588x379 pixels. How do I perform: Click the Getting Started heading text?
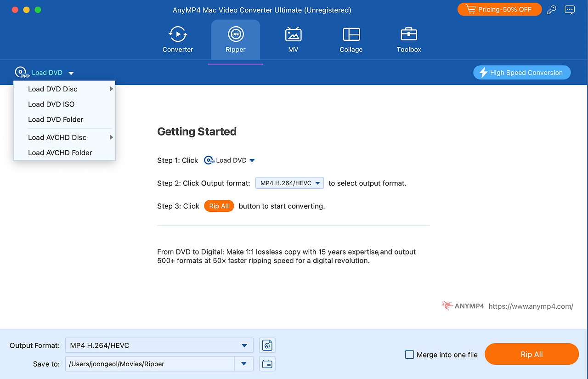point(197,131)
